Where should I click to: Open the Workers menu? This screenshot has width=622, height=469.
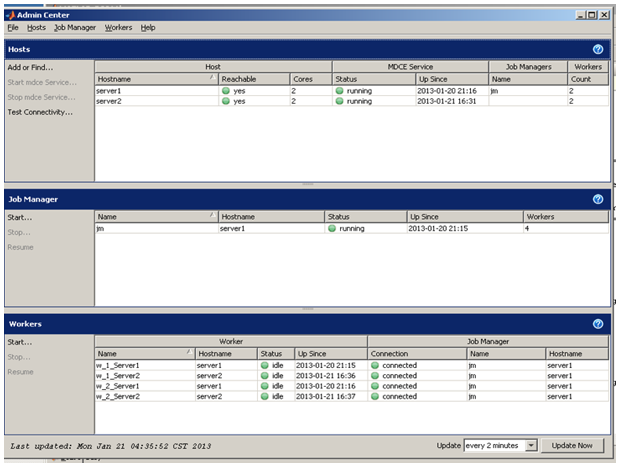tap(118, 27)
